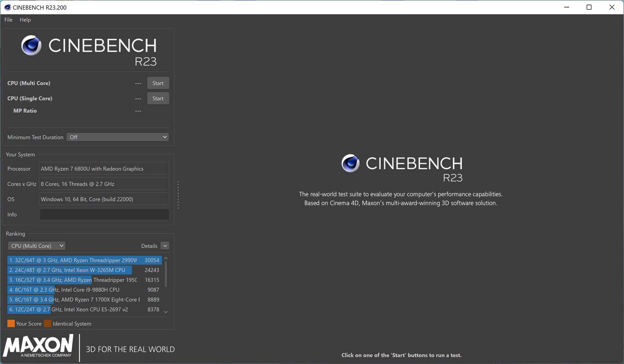Click the brown Identical System swatch
The image size is (624, 364).
(47, 323)
